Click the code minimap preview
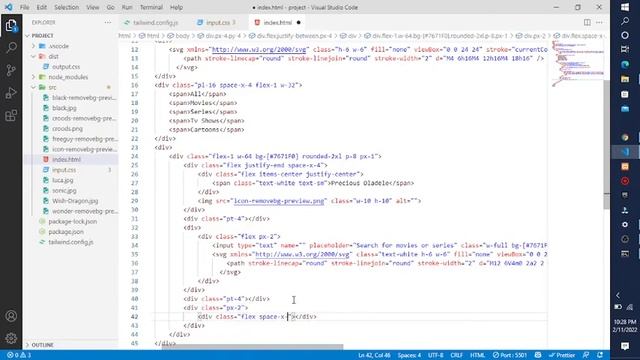The image size is (640, 360). pyautogui.click(x=577, y=63)
